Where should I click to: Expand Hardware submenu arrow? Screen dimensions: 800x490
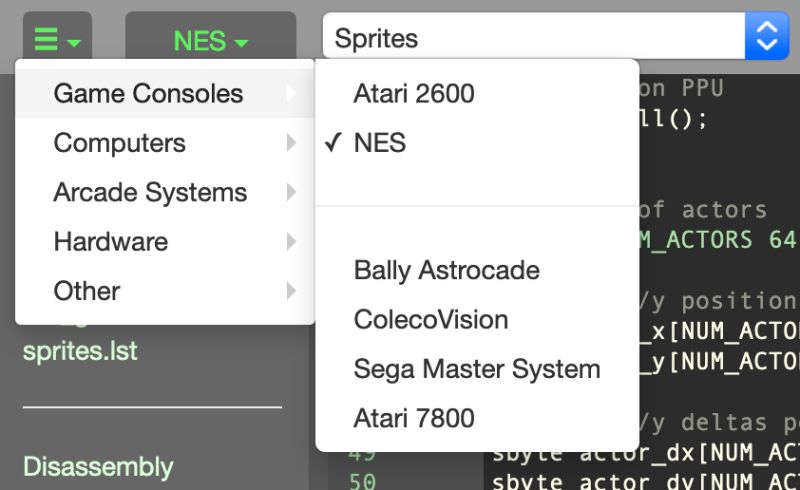[x=291, y=241]
